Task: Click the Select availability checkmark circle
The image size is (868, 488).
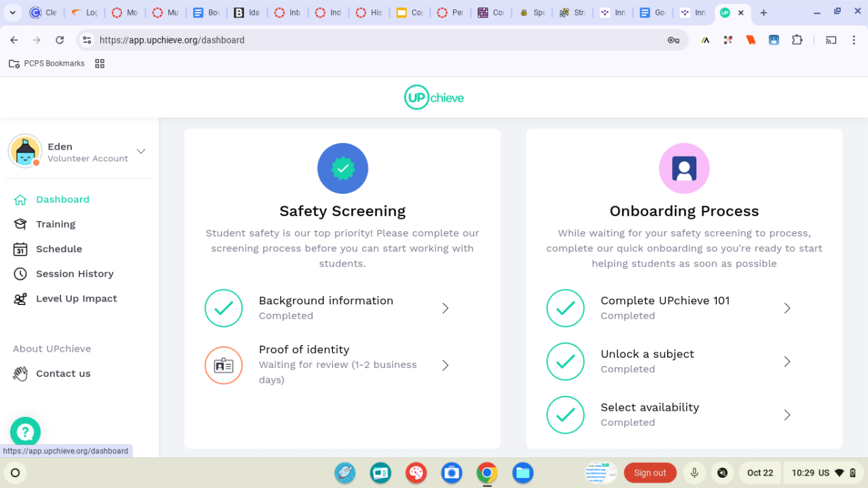Action: 566,415
